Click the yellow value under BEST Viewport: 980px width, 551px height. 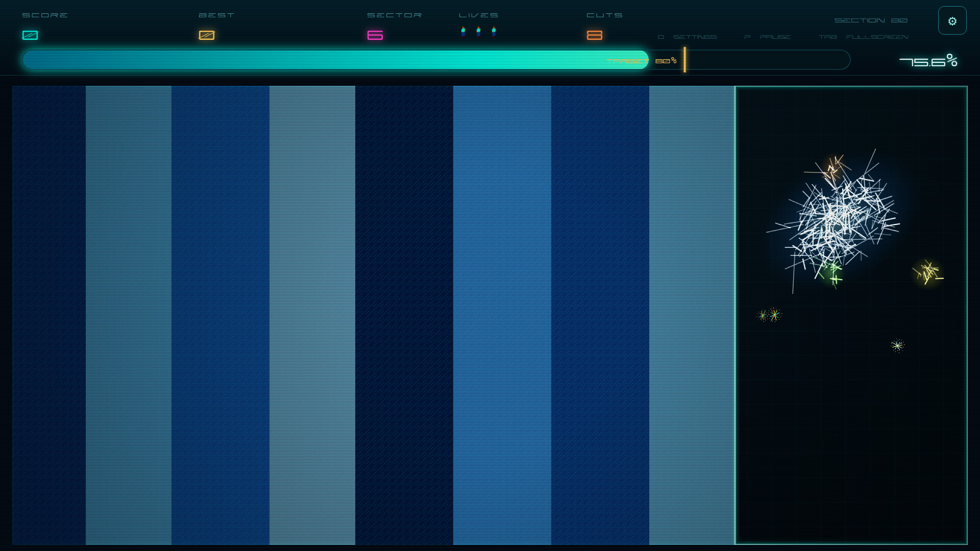[x=207, y=35]
